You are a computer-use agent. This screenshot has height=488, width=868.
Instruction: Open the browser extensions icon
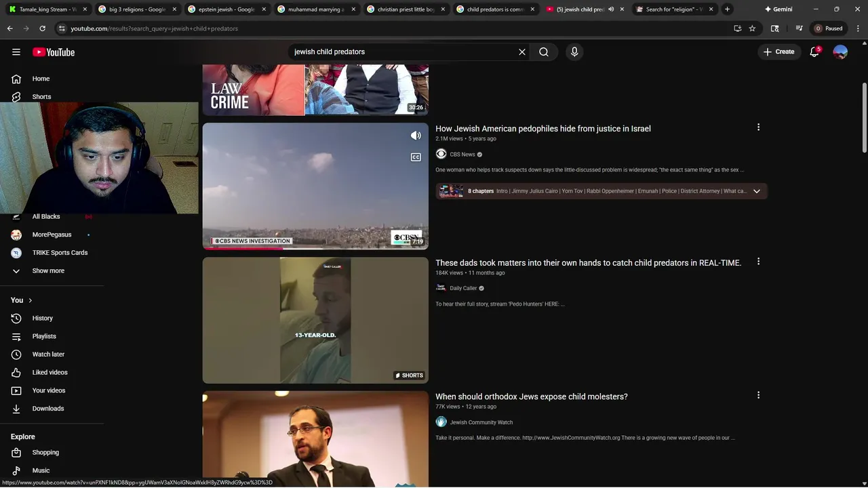775,28
